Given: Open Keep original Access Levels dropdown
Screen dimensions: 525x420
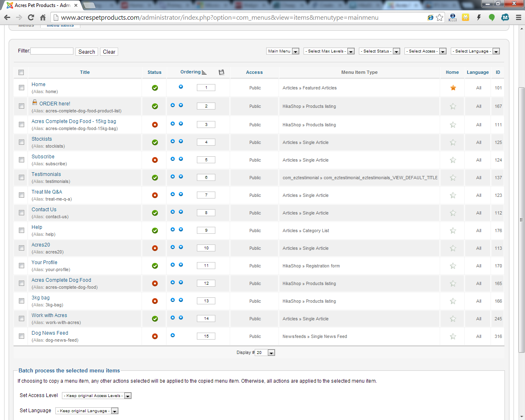Looking at the screenshot, I should pyautogui.click(x=97, y=396).
